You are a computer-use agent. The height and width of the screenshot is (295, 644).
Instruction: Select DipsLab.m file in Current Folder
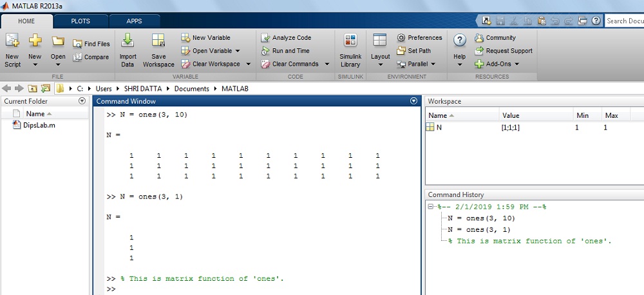click(39, 125)
